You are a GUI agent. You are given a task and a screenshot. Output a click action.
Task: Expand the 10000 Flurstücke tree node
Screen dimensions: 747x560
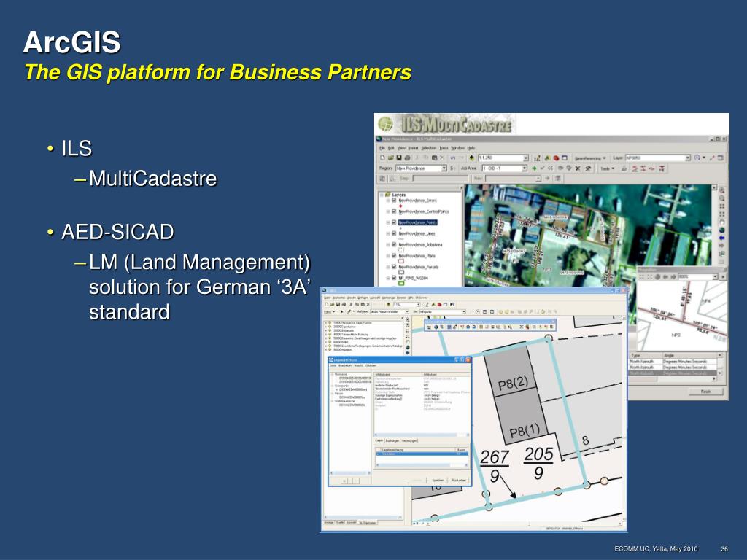[x=325, y=323]
